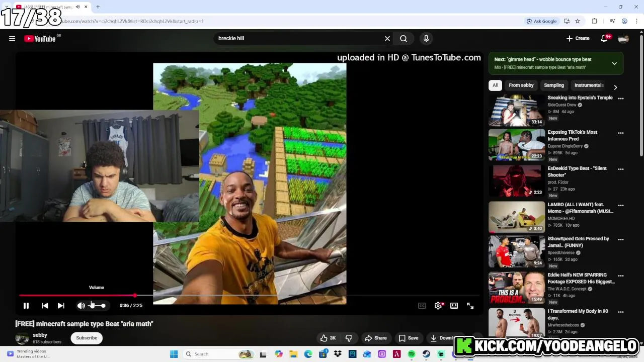The width and height of the screenshot is (644, 362).
Task: Select the 'Sampling' filter chip
Action: pyautogui.click(x=554, y=85)
